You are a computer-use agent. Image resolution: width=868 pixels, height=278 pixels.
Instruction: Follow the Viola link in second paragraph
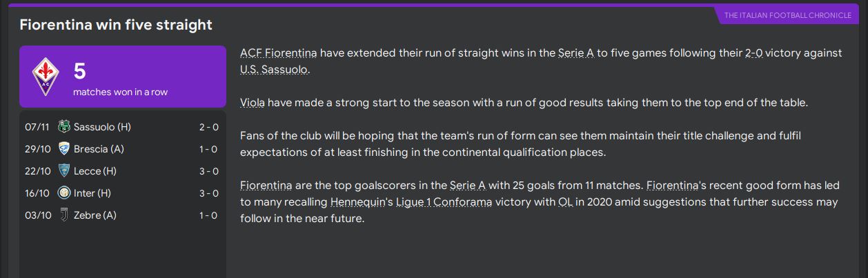(x=252, y=103)
